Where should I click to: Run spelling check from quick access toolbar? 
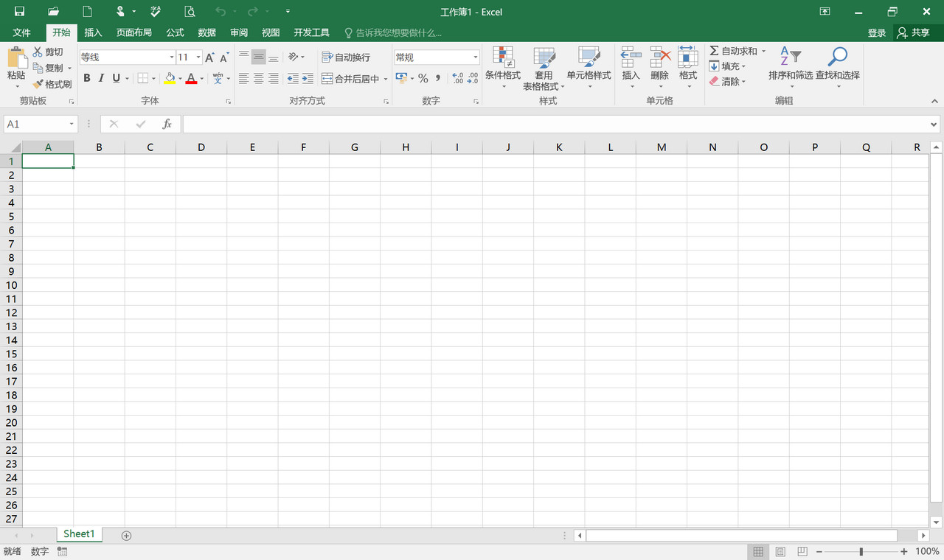(156, 11)
